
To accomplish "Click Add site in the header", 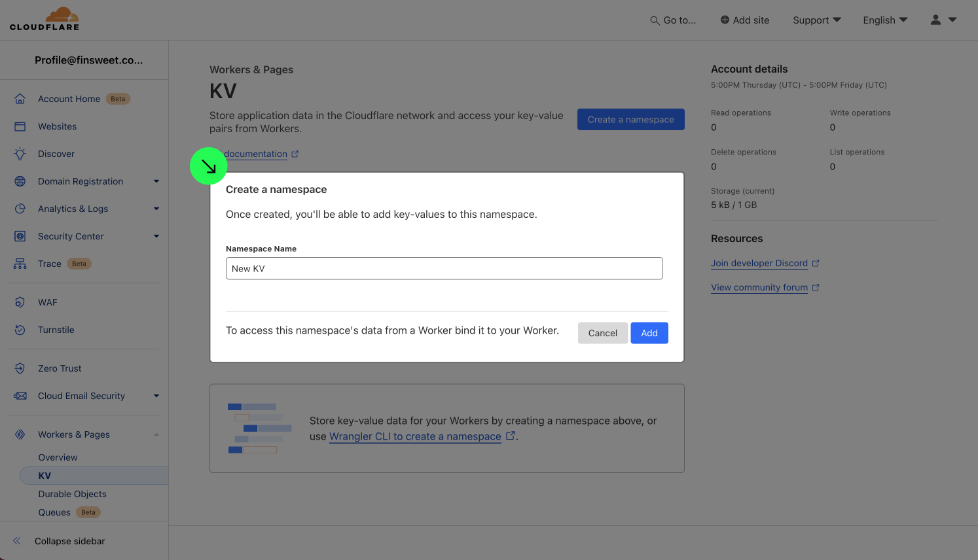I will coord(745,20).
